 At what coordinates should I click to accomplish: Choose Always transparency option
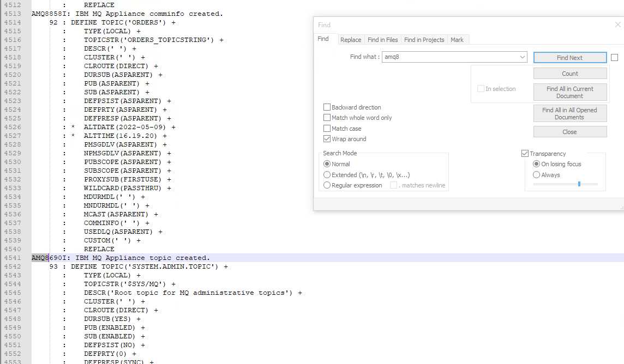tap(536, 175)
